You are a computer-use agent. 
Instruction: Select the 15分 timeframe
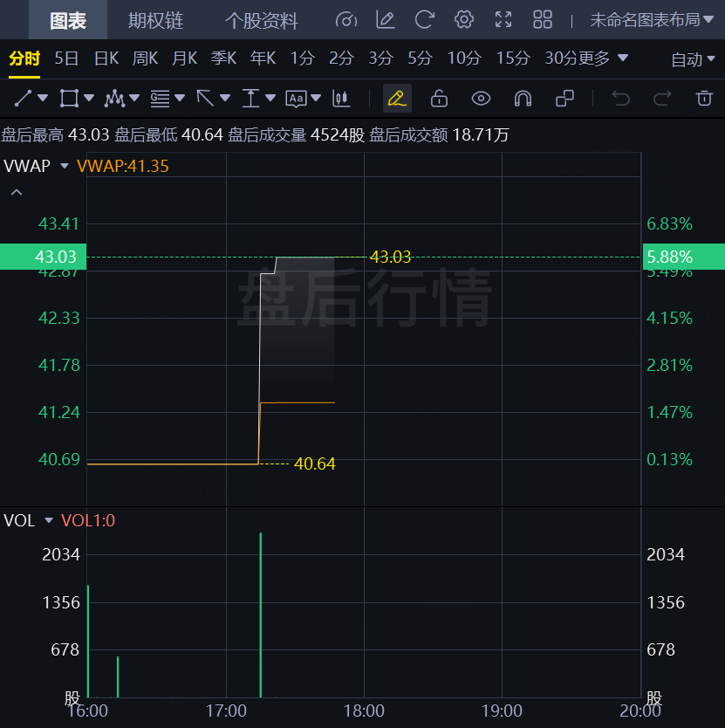[x=512, y=58]
